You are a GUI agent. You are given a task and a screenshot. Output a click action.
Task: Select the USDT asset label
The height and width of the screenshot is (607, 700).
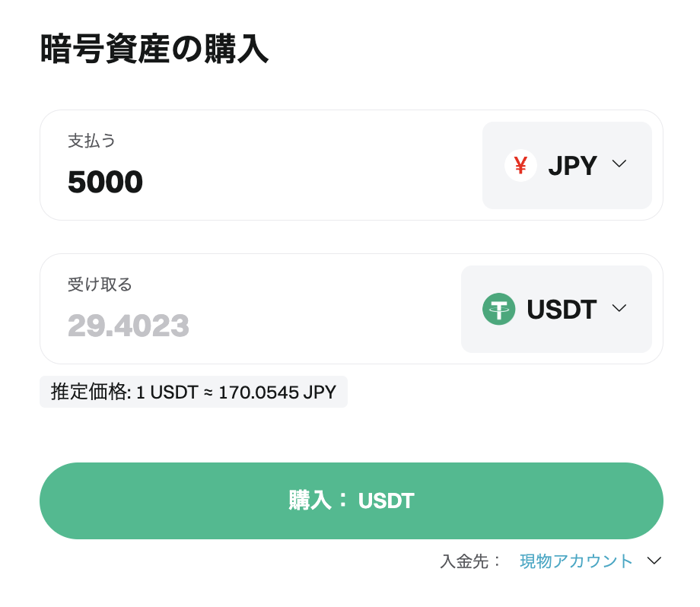562,310
